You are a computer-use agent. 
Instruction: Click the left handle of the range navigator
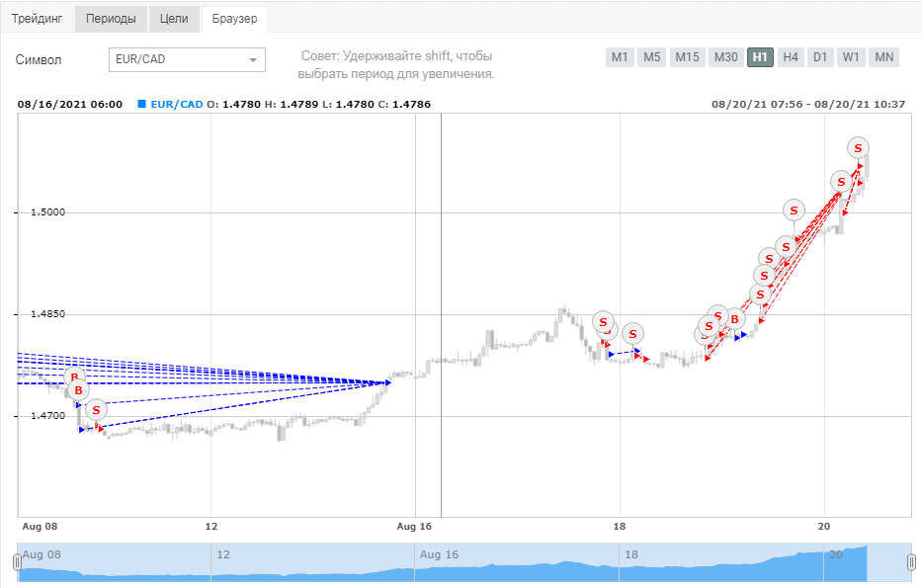tap(17, 562)
